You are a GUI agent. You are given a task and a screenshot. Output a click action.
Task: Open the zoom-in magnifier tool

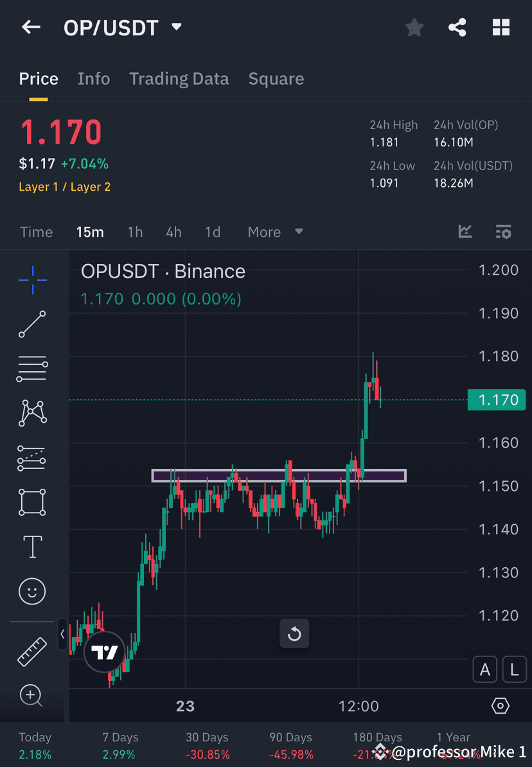click(31, 696)
